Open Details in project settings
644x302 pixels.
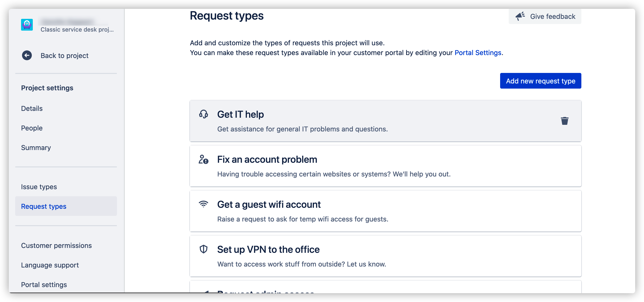pyautogui.click(x=32, y=108)
